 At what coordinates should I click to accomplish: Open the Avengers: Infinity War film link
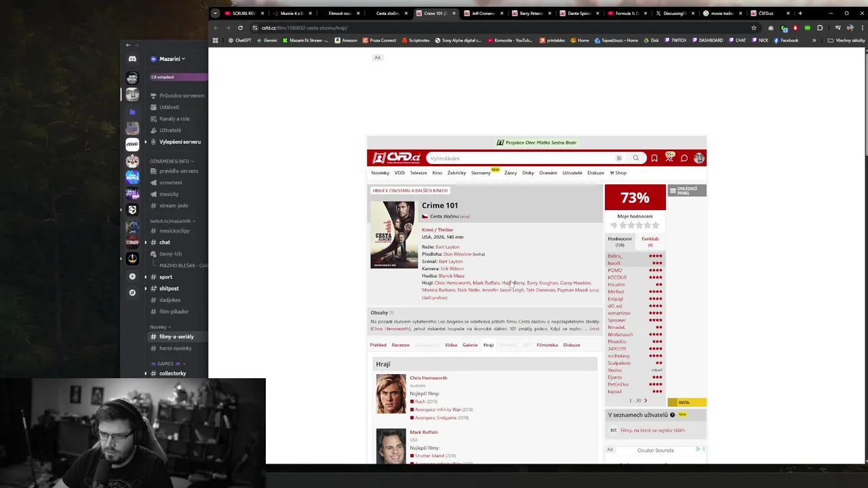438,409
